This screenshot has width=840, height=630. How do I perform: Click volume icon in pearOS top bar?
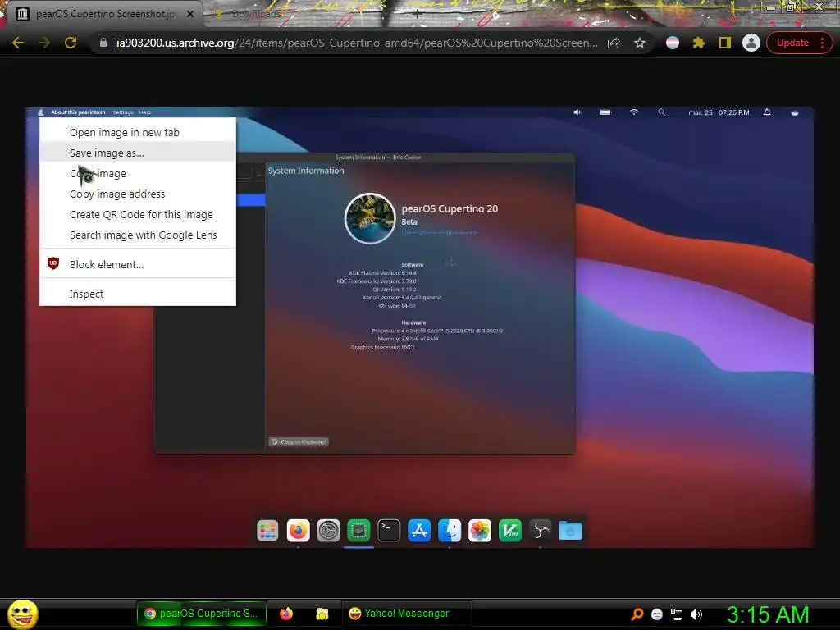[x=577, y=112]
